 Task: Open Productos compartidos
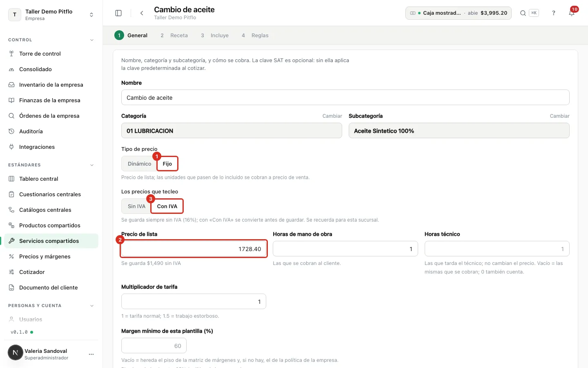coord(51,225)
